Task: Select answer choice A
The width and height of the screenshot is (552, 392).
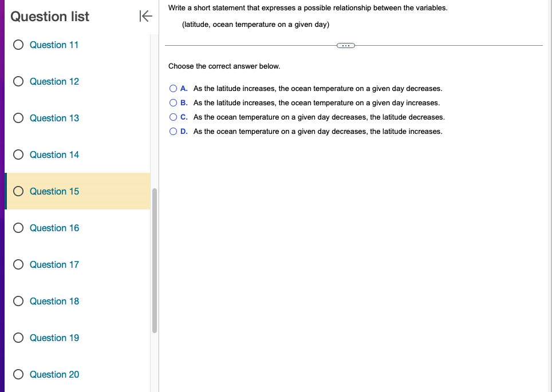Action: [x=174, y=88]
